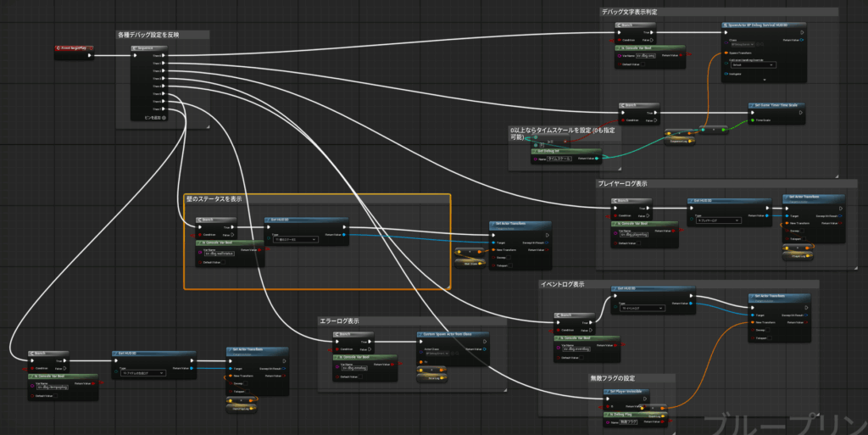Click the Time Scale input pin
868x435 pixels.
click(x=753, y=120)
